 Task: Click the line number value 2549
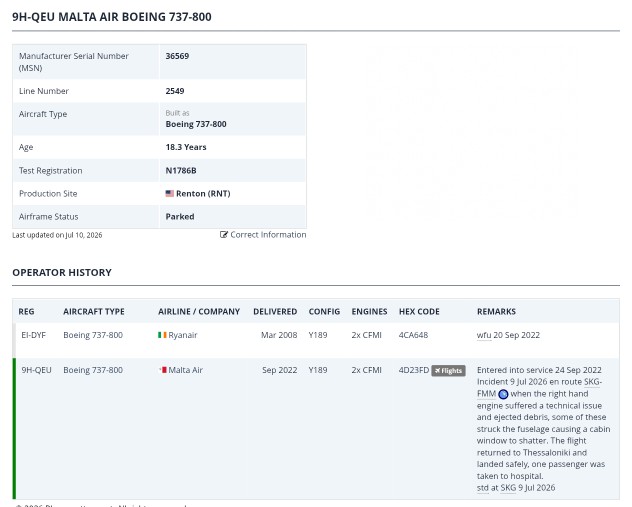(175, 91)
